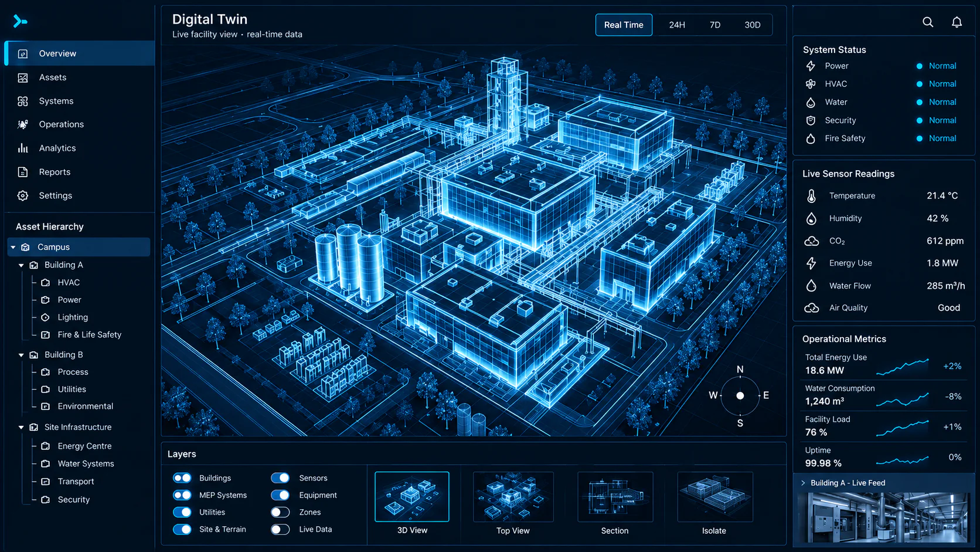980x552 pixels.
Task: Open the Building A live feed video
Action: tap(884, 518)
